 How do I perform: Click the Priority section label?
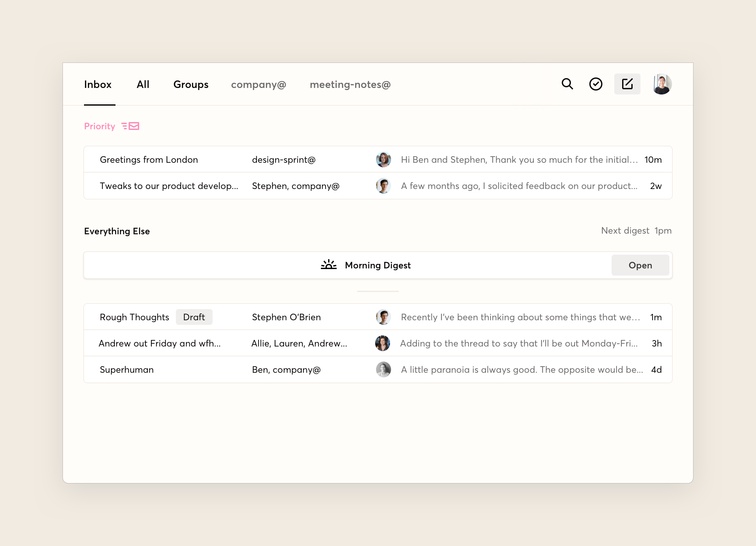(99, 126)
